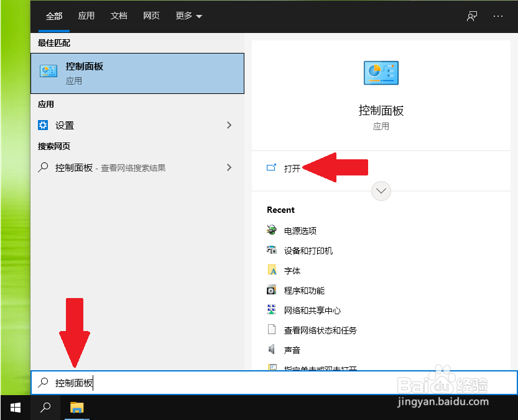This screenshot has height=420, width=518.
Task: Expand the chevron next to 设置
Action: point(229,125)
